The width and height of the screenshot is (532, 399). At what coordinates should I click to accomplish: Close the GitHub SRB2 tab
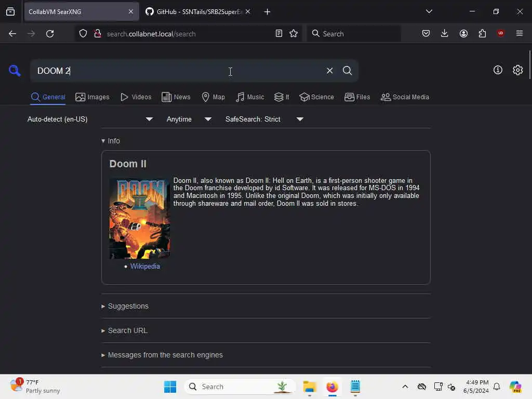(248, 11)
